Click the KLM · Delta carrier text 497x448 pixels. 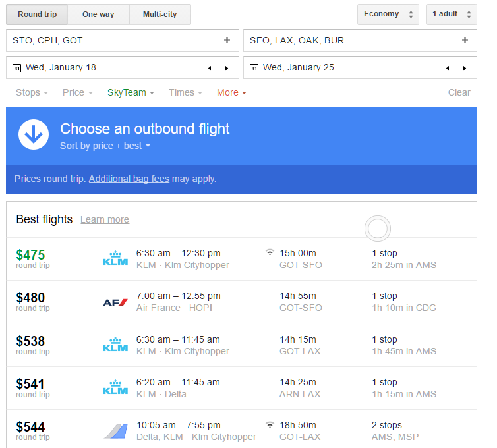click(161, 394)
